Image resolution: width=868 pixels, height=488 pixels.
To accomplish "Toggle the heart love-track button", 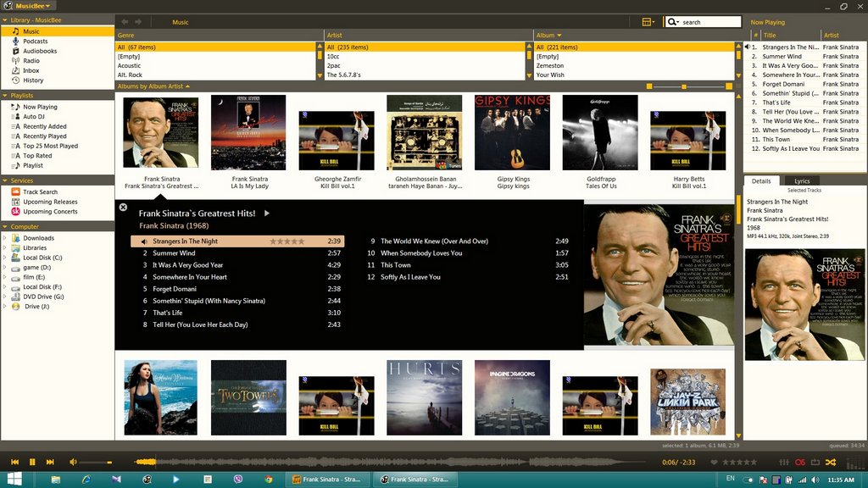I will [x=714, y=462].
